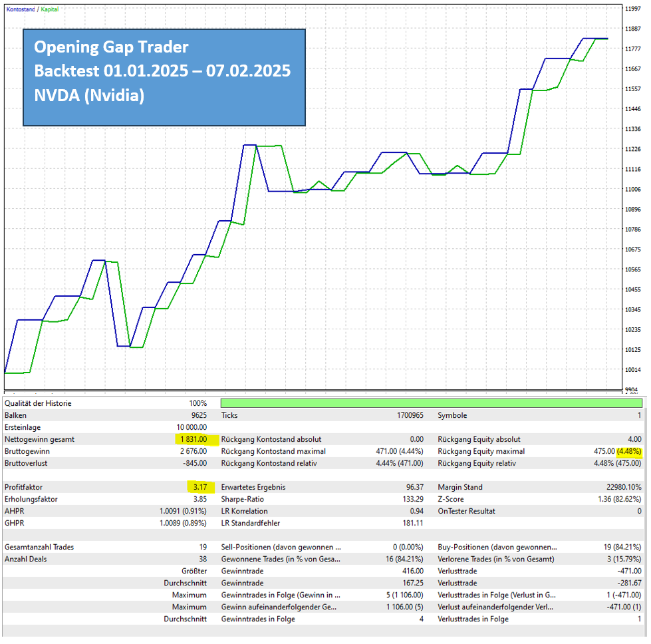This screenshot has width=651, height=644.
Task: Select Gewinn aufeinanderfolgender value 1 106.00 (5)
Action: tap(405, 608)
